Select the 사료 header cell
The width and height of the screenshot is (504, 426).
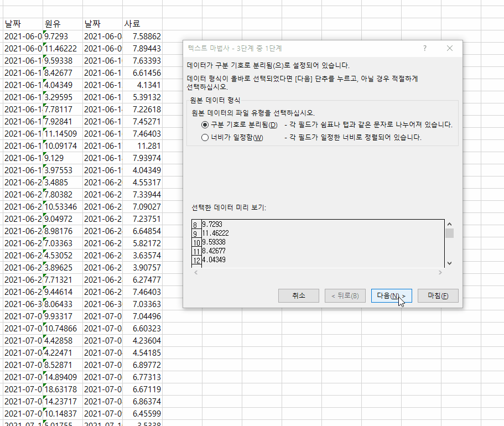pos(142,24)
